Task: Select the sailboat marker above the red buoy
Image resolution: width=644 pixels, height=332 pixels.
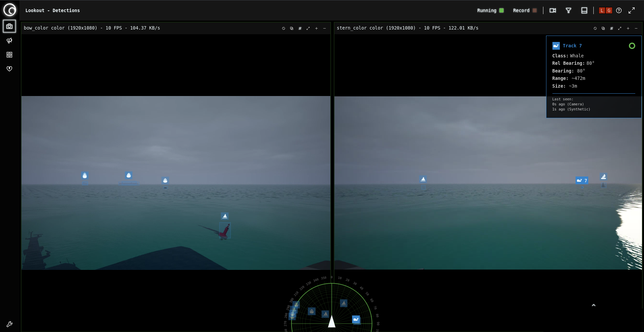Action: (x=225, y=216)
